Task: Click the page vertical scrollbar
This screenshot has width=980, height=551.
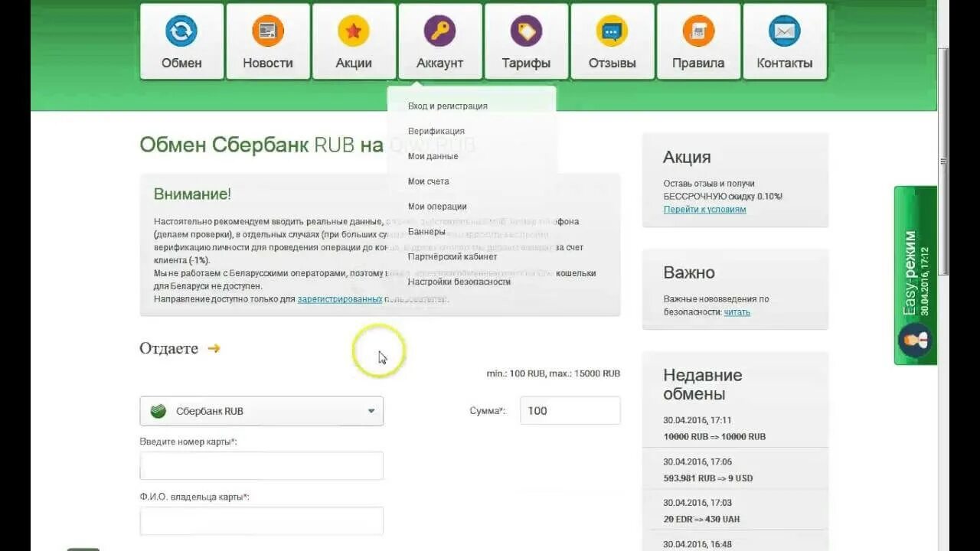Action: click(943, 161)
